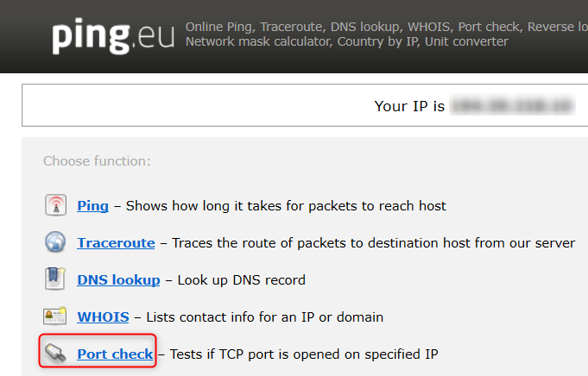Click the Ping antenna icon
The height and width of the screenshot is (376, 588).
tap(55, 205)
